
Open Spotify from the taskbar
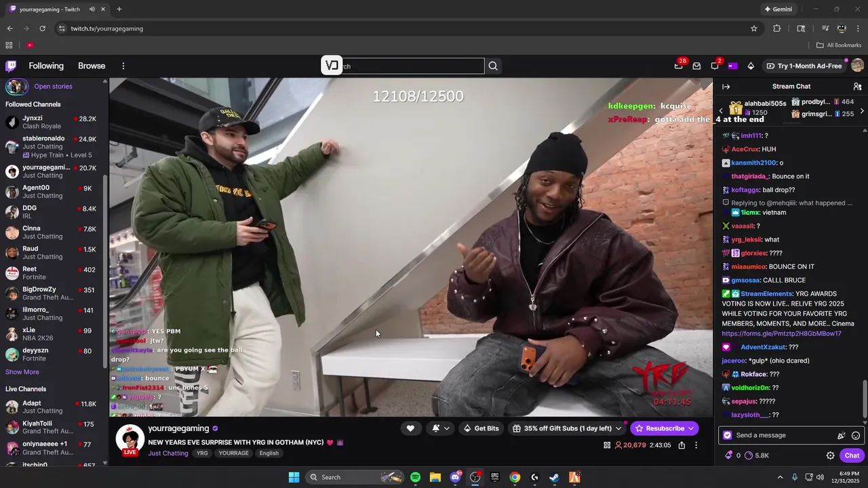click(415, 477)
